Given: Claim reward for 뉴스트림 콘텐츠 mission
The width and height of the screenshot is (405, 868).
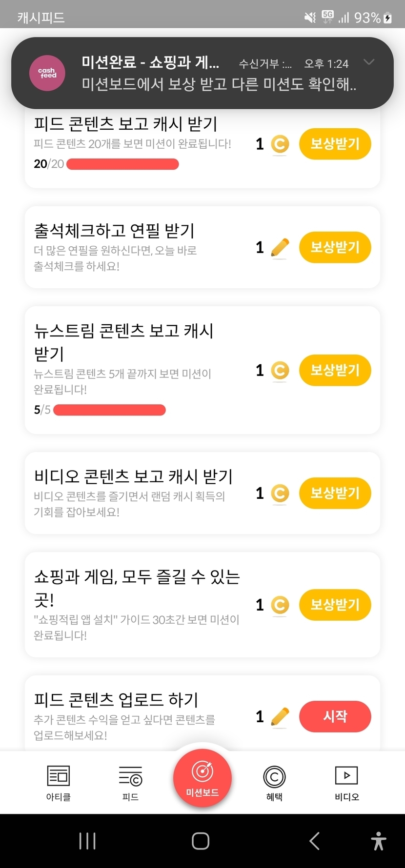Looking at the screenshot, I should point(335,370).
